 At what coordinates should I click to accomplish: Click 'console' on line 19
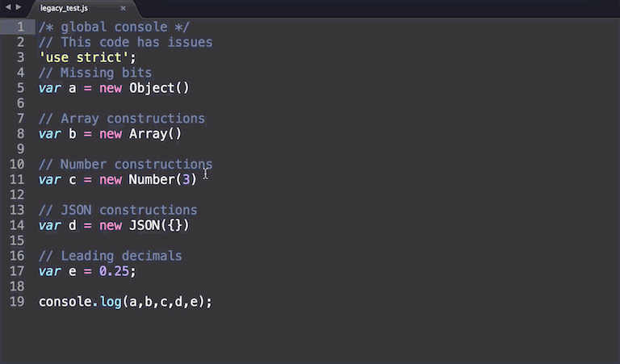(65, 302)
